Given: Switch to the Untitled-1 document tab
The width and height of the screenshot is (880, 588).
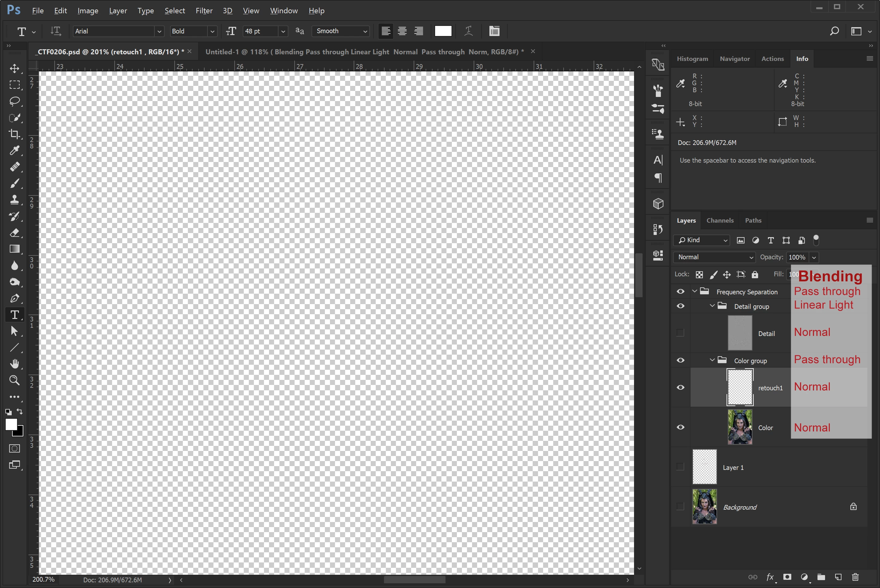Looking at the screenshot, I should click(x=364, y=52).
